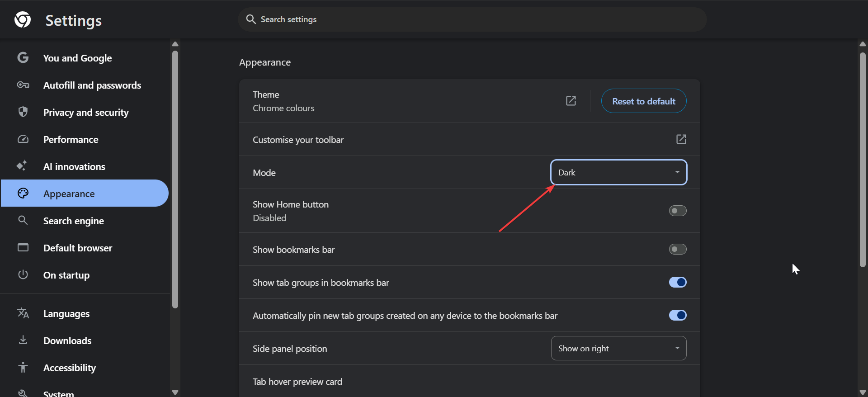Screen dimensions: 868x397
Task: Click the Languages translate icon
Action: [x=23, y=313]
